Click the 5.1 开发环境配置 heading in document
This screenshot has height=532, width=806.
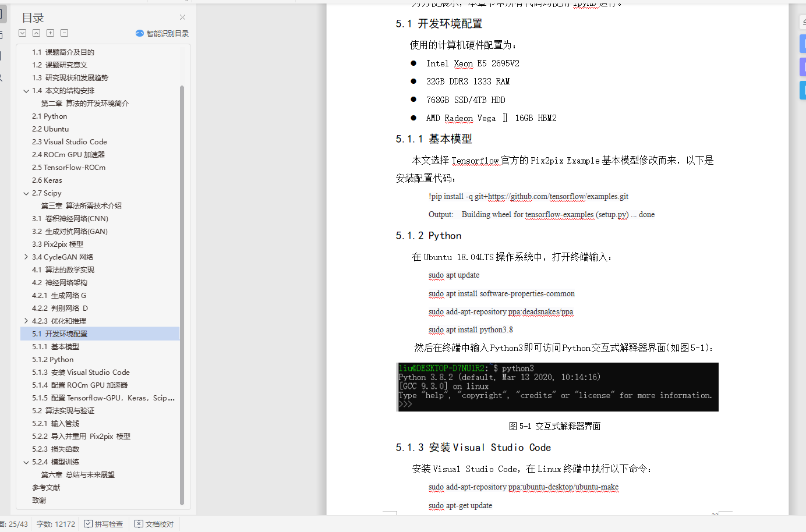click(439, 24)
